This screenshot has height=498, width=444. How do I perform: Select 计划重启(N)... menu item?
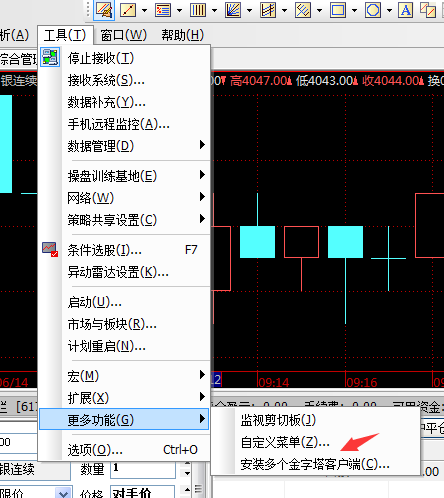click(x=124, y=346)
